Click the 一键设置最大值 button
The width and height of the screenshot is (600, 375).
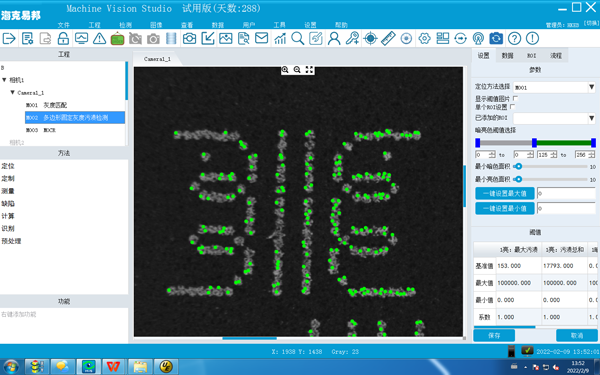pos(505,193)
